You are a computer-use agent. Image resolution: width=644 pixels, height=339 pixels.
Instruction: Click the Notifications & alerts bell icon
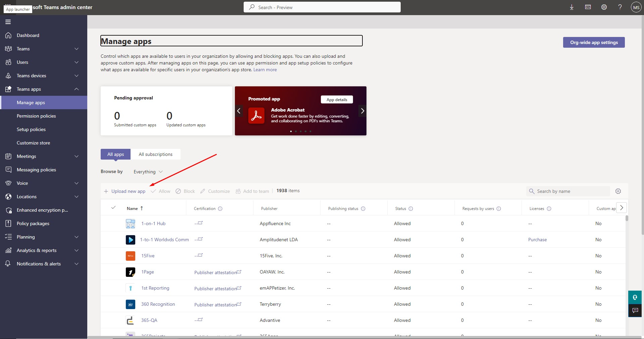[8, 264]
